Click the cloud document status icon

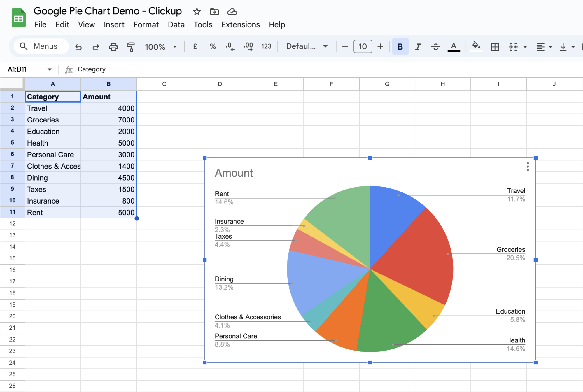click(232, 12)
